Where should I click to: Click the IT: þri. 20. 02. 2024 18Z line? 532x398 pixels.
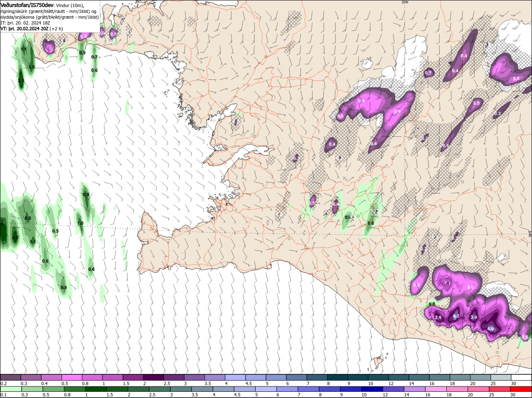(x=25, y=23)
